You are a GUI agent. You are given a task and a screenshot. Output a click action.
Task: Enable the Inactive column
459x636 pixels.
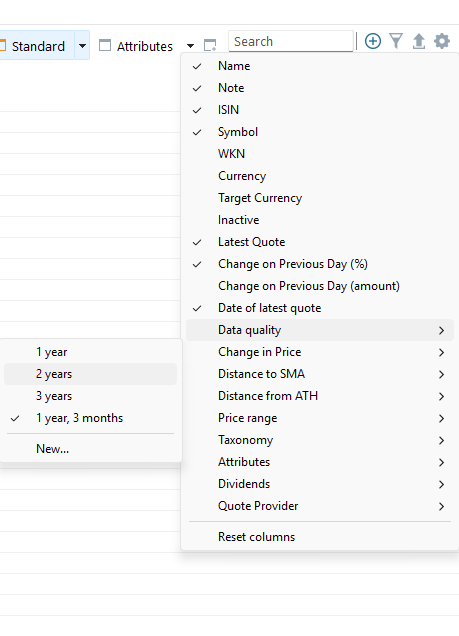click(x=320, y=220)
